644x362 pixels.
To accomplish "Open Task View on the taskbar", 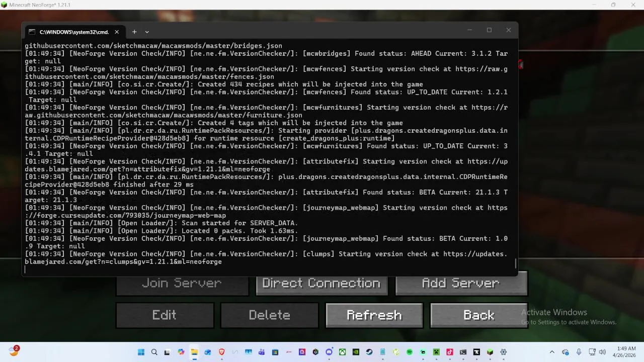I will 167,352.
